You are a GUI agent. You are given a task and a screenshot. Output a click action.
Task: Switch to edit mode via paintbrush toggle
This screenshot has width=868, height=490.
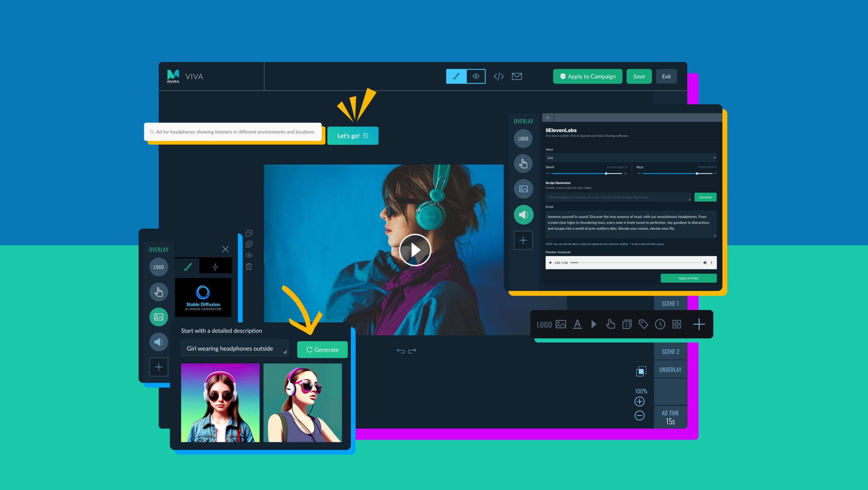coord(456,76)
